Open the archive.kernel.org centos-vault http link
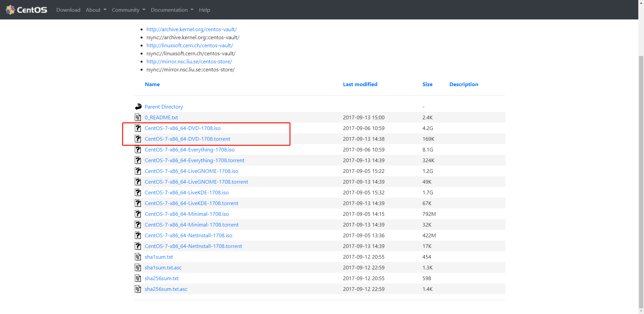The height and width of the screenshot is (314, 644). tap(192, 29)
